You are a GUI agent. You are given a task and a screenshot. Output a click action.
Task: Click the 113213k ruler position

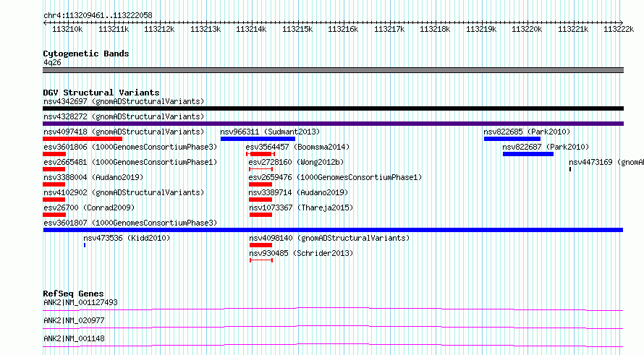point(206,29)
